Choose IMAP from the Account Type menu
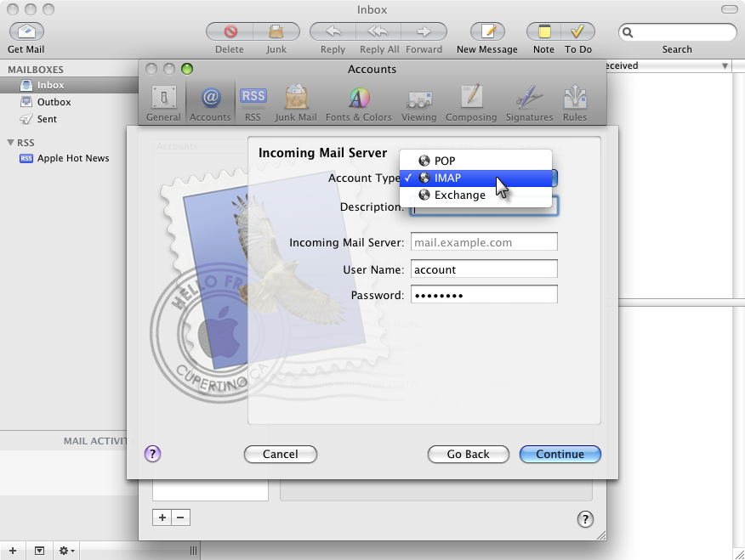This screenshot has height=560, width=745. (x=475, y=178)
